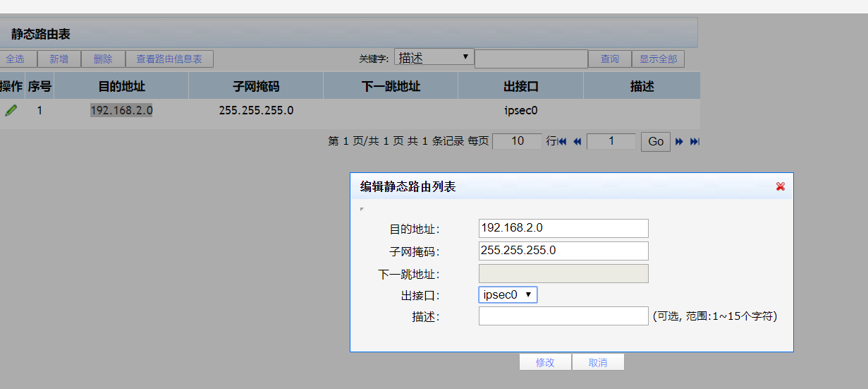Click the green pencil edit icon
Viewport: 868px width, 389px height.
pos(11,110)
